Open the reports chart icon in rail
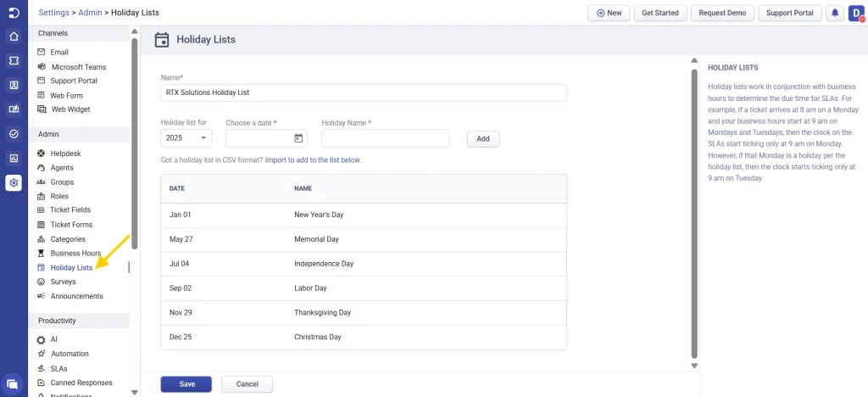Screen dimensions: 868x397 14,158
